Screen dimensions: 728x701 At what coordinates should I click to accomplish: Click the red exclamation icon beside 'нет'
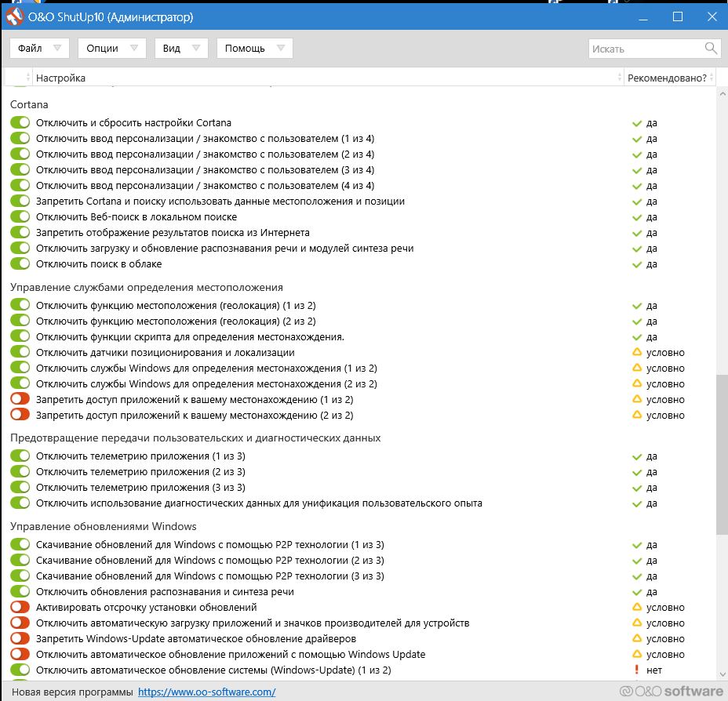click(636, 670)
